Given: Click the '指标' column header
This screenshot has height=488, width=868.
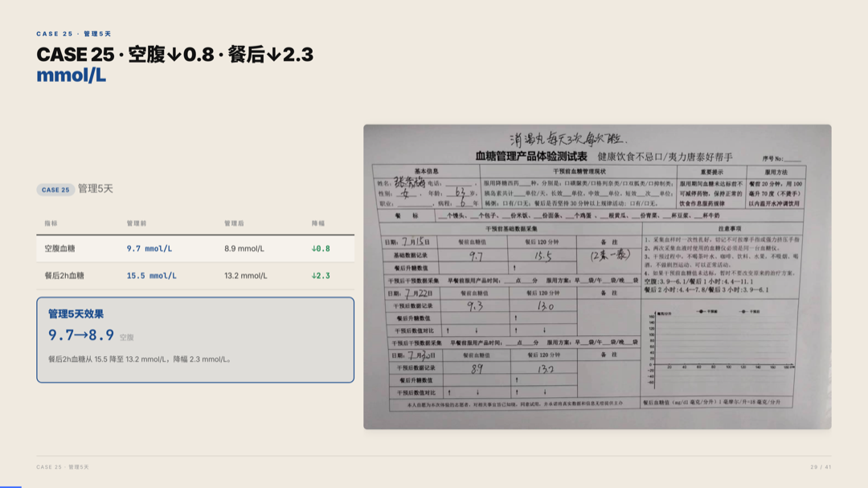Looking at the screenshot, I should (x=51, y=223).
